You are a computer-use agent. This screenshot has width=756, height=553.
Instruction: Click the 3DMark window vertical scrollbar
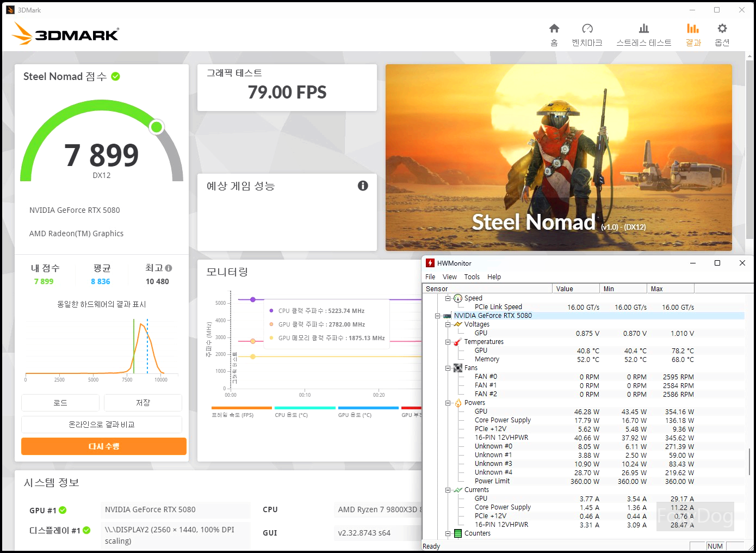(750, 150)
